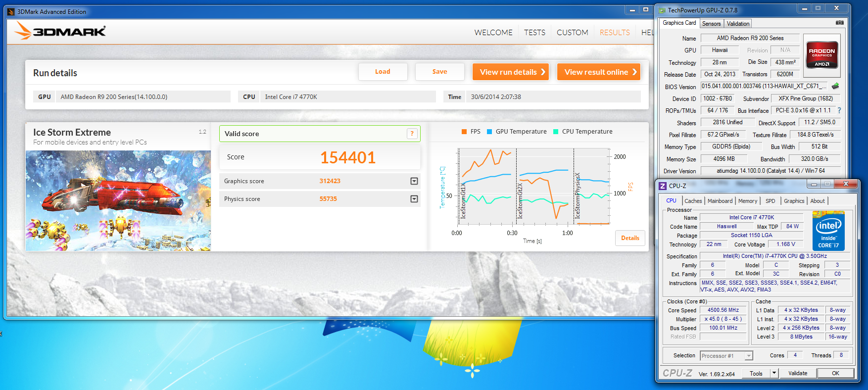
Task: Click the CPU-Z title bar Z icon
Action: [x=663, y=186]
